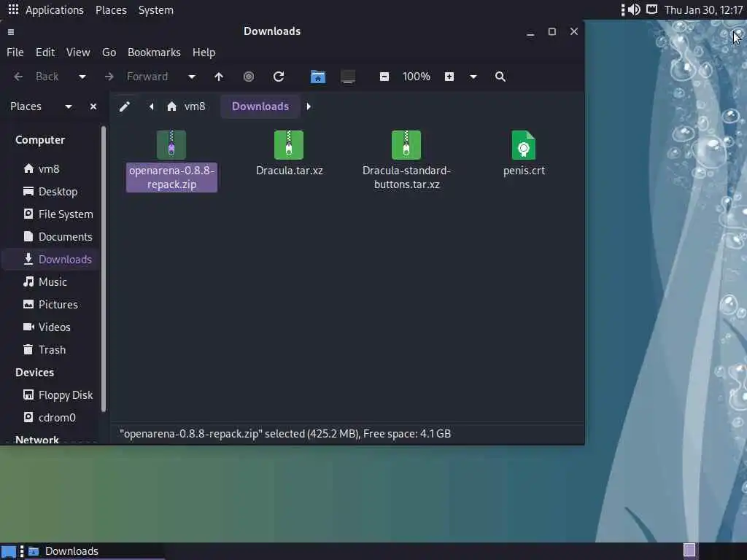Select Videos in the sidebar
The image size is (747, 560).
tap(50, 327)
